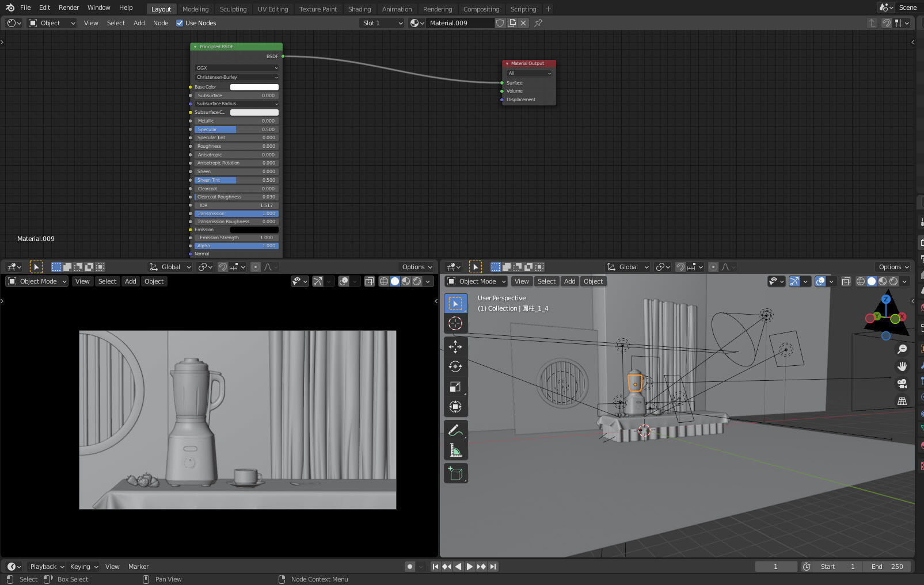Viewport: 924px width, 585px height.
Task: Toggle show gizmo in right viewport
Action: click(794, 281)
